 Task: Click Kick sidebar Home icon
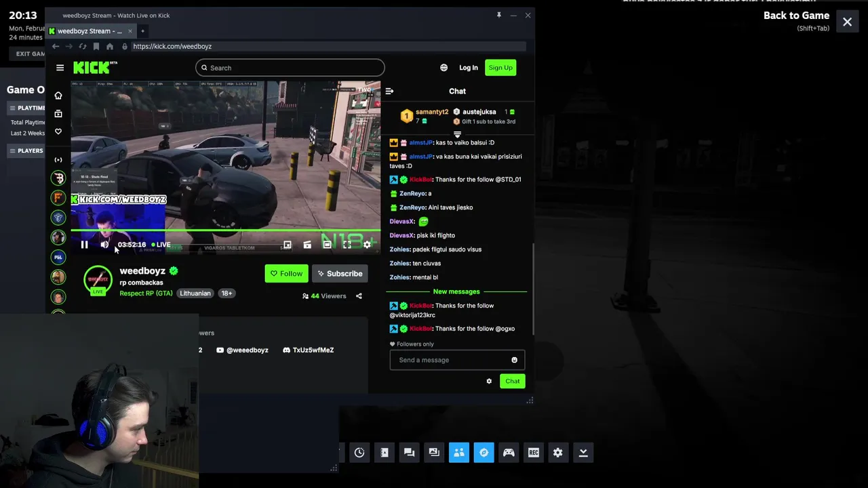pyautogui.click(x=58, y=96)
